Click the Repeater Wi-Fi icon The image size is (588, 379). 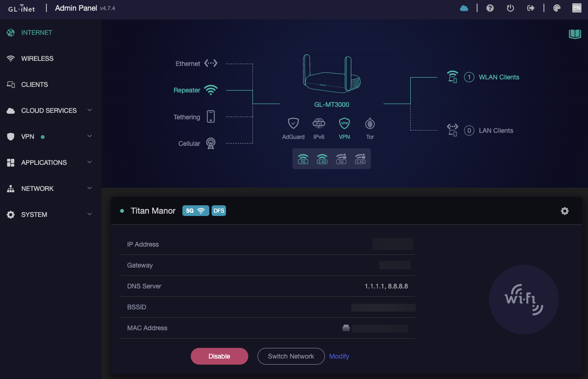coord(211,90)
